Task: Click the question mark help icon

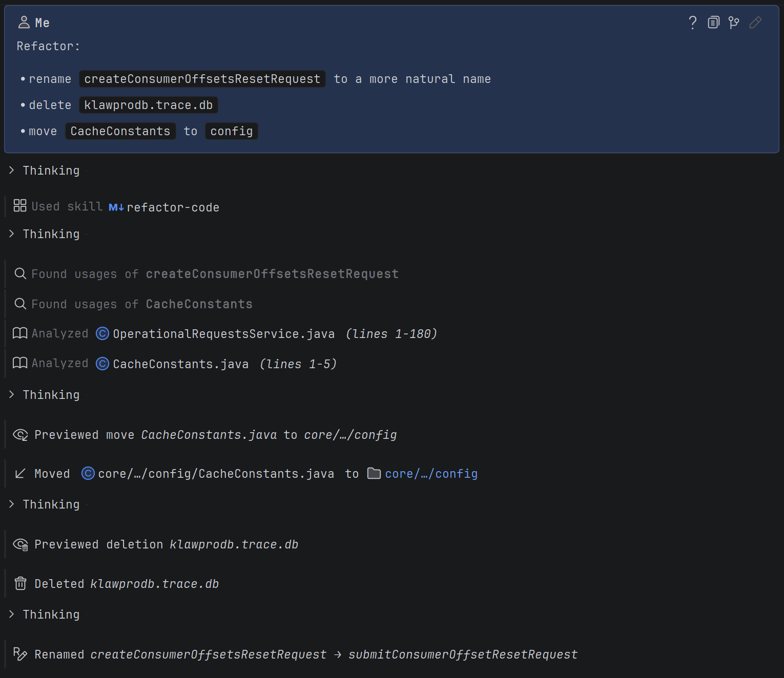Action: [692, 23]
